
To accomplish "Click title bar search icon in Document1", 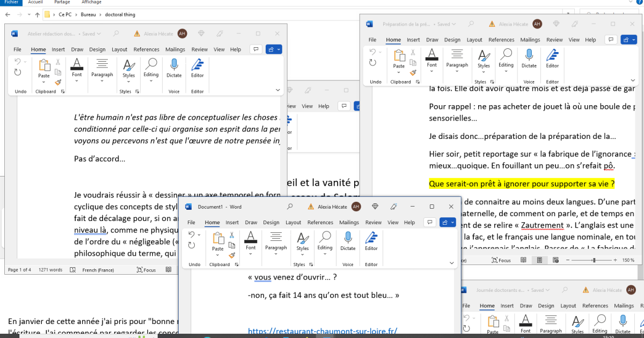I will point(290,207).
